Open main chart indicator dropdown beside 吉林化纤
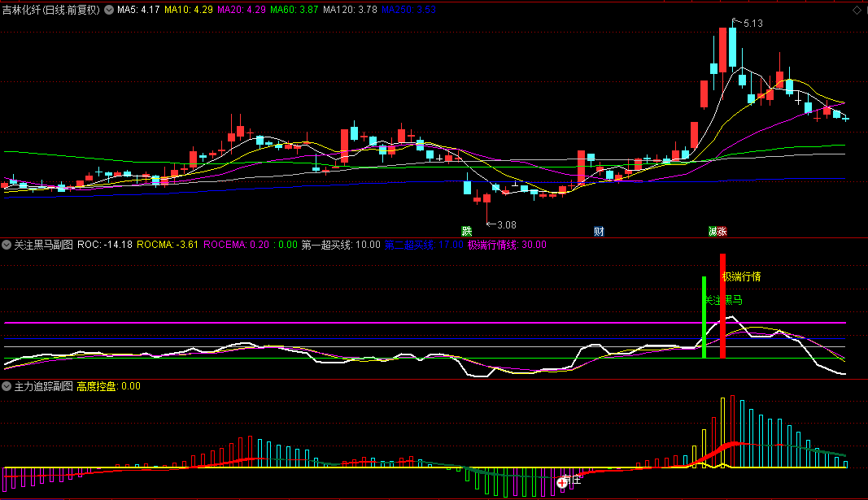The height and width of the screenshot is (500, 868). pyautogui.click(x=108, y=11)
